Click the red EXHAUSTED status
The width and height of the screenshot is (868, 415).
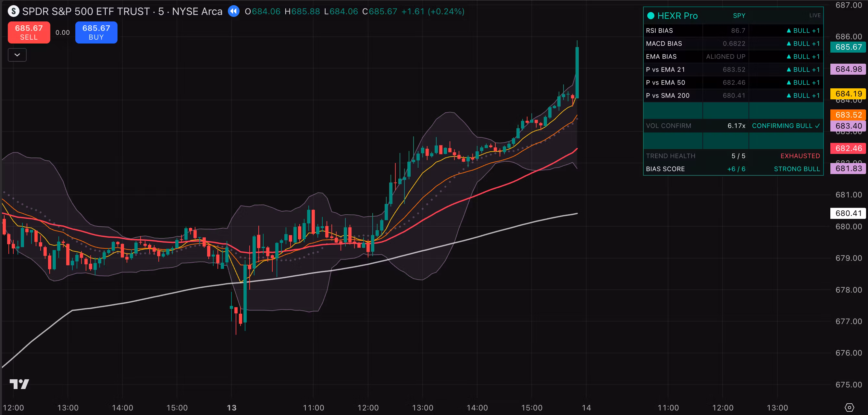pyautogui.click(x=800, y=156)
